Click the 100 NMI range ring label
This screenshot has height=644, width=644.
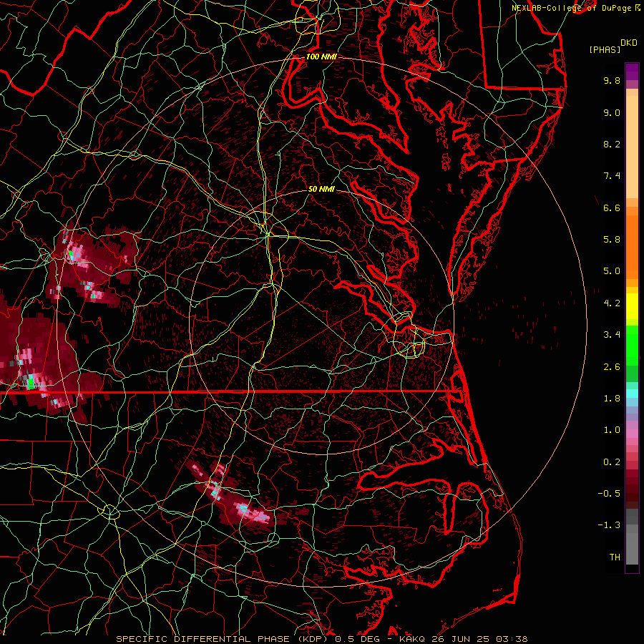point(321,57)
